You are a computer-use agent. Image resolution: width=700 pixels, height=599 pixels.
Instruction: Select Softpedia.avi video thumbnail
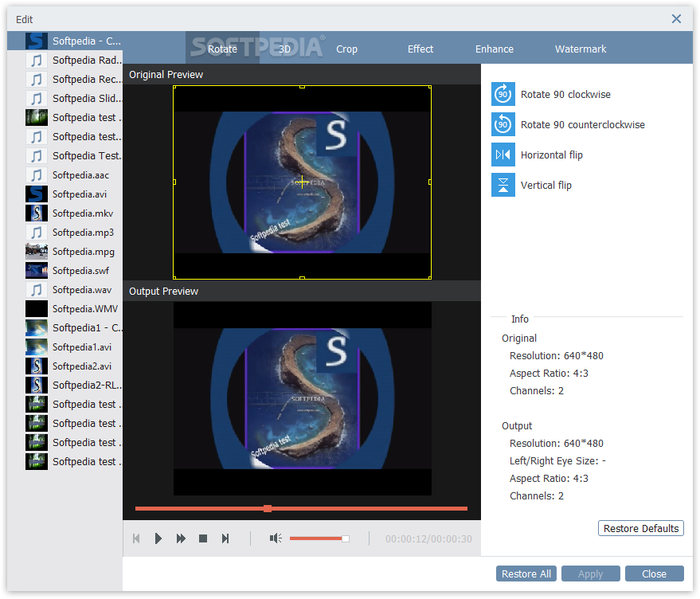37,194
